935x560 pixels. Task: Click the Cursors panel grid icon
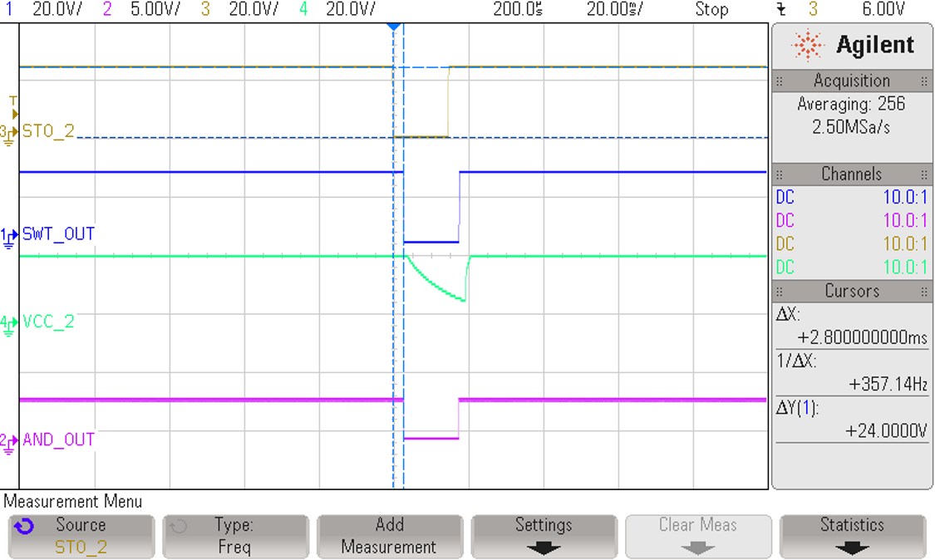click(x=780, y=291)
